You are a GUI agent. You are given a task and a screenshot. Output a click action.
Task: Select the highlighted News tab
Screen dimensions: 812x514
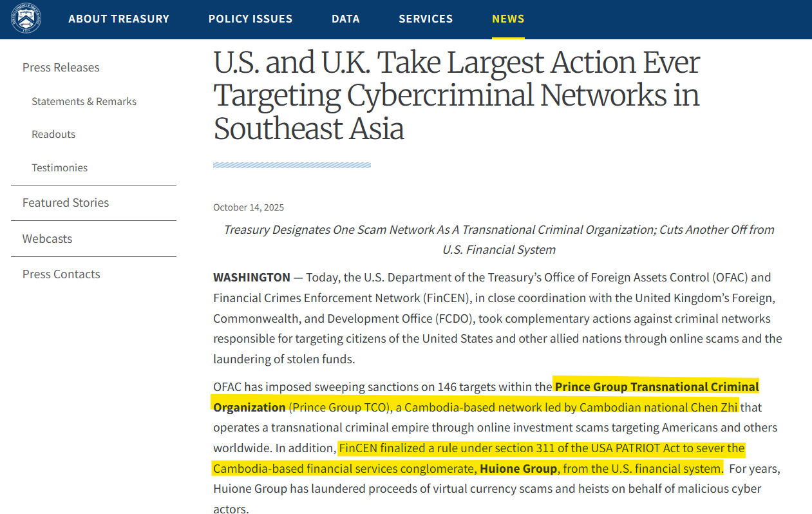click(x=508, y=19)
